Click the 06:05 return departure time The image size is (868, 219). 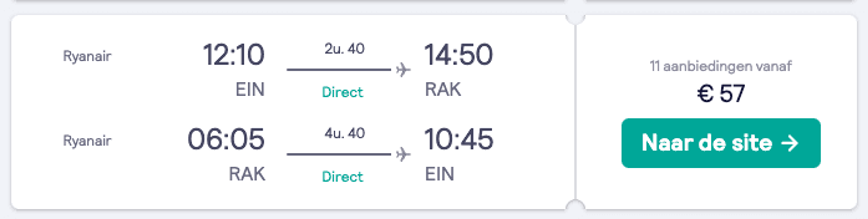[226, 139]
